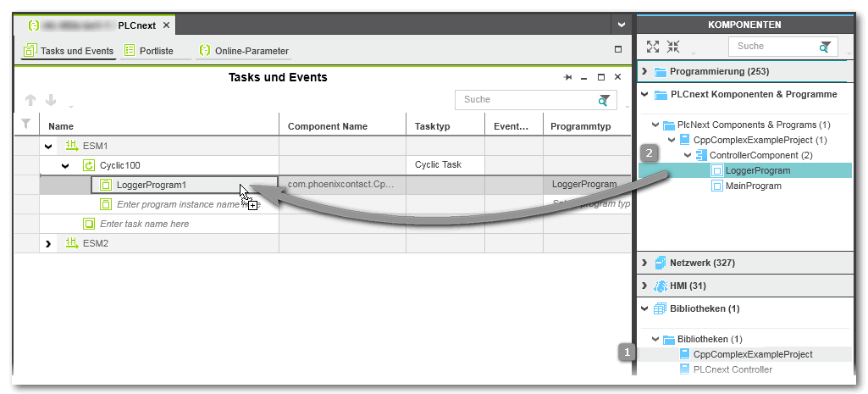Click the move up arrow in Tasks und Events

pos(30,100)
